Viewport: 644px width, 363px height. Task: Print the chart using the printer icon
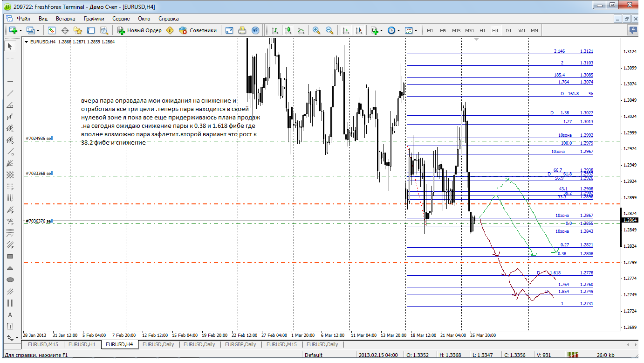point(242,30)
